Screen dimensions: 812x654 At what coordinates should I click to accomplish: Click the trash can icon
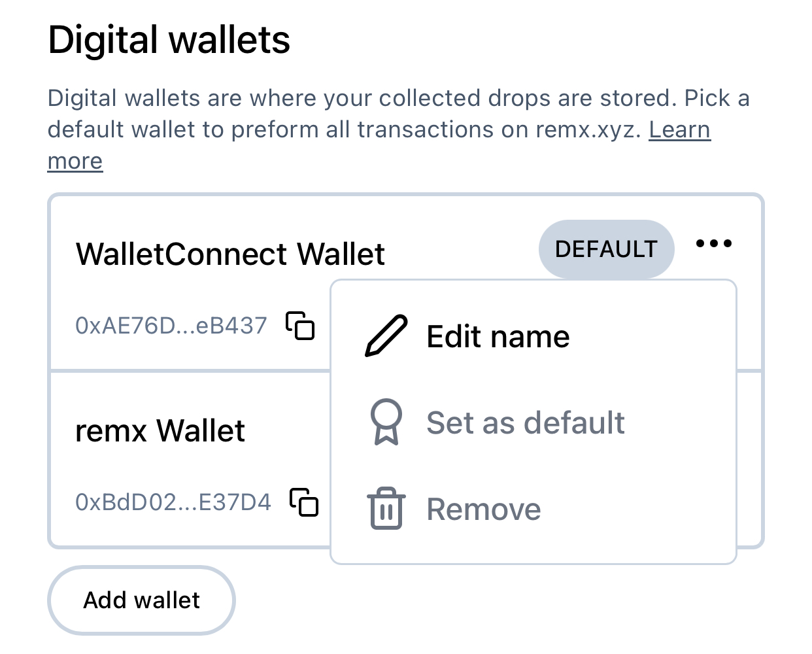point(386,509)
